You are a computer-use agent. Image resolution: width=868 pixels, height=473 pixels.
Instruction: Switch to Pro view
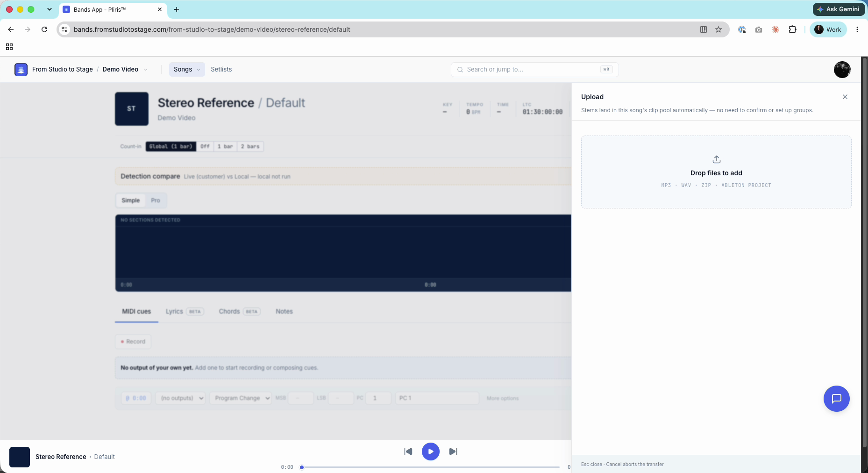[x=156, y=201]
